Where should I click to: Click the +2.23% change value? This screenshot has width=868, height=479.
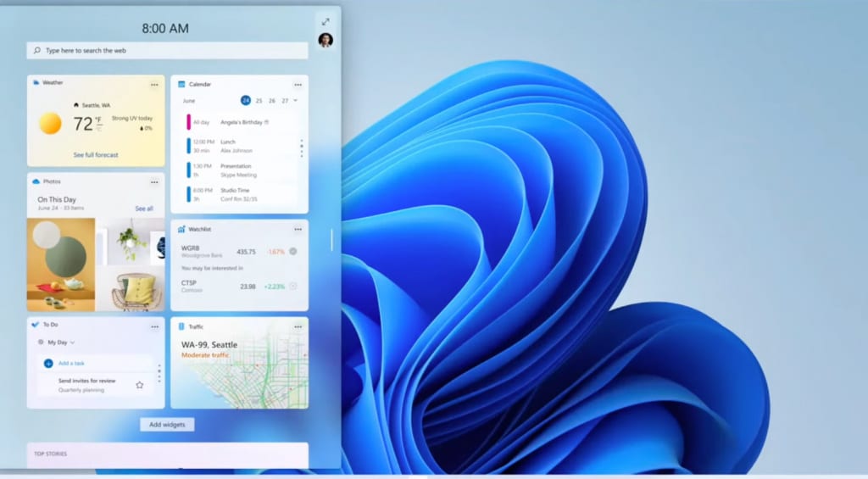pos(275,287)
